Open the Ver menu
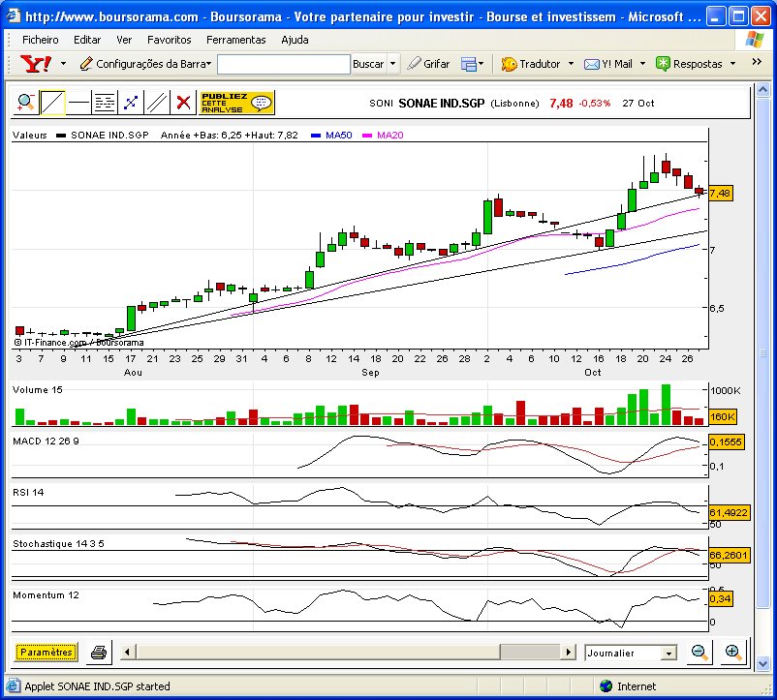 (124, 40)
